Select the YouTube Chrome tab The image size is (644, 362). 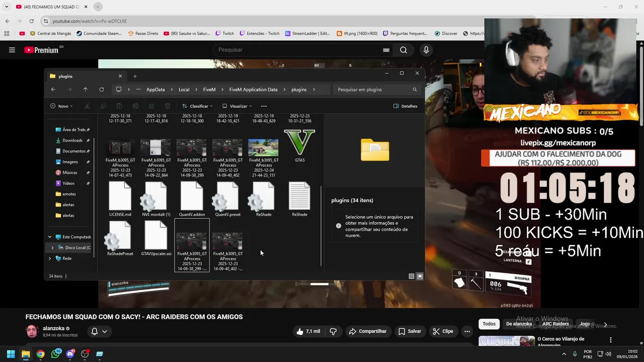pyautogui.click(x=51, y=7)
